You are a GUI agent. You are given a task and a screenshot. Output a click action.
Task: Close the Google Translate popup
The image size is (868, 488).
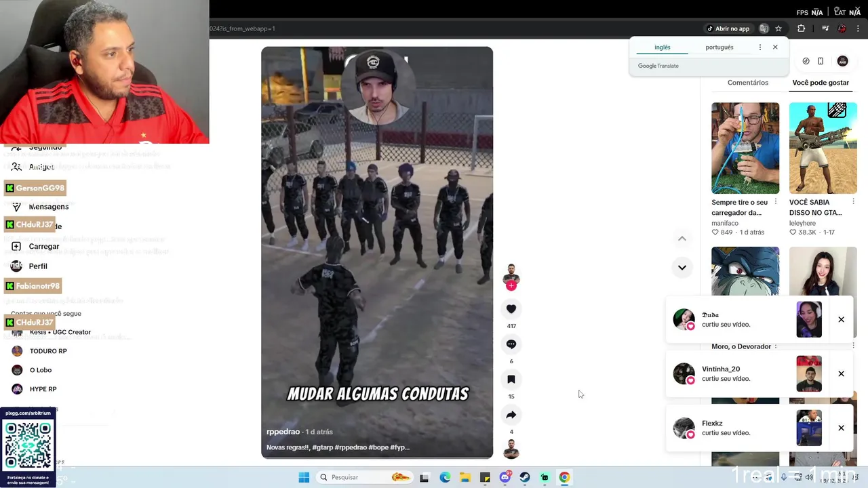[775, 47]
